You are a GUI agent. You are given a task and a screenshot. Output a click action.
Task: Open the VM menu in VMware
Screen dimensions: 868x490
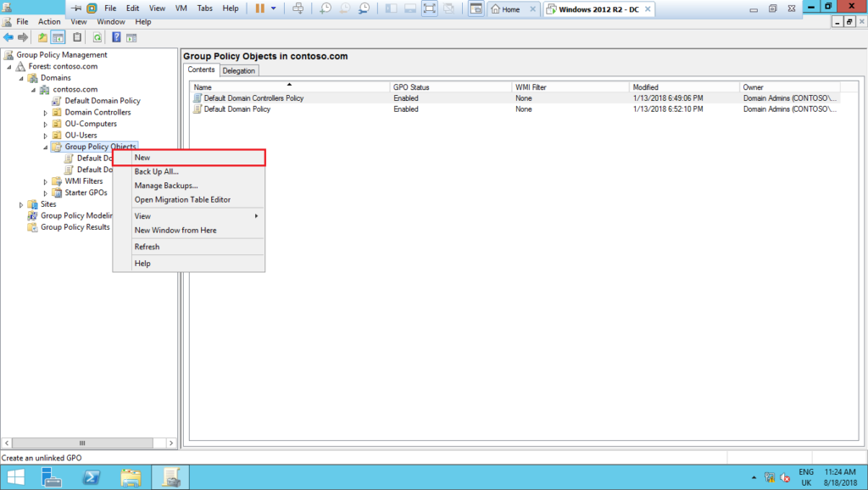(181, 8)
